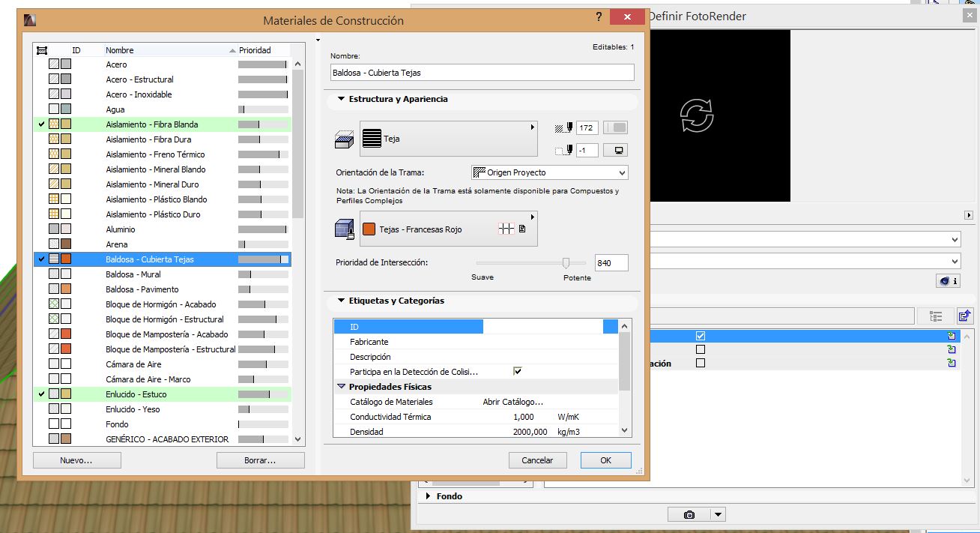Toggle 'Participa en la Detección de Colisiones' checkbox
The width and height of the screenshot is (980, 533).
point(517,371)
